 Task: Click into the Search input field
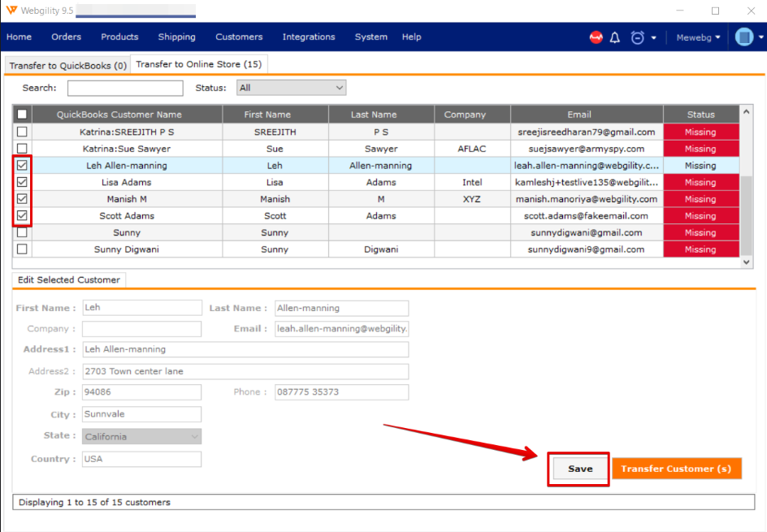[x=125, y=88]
